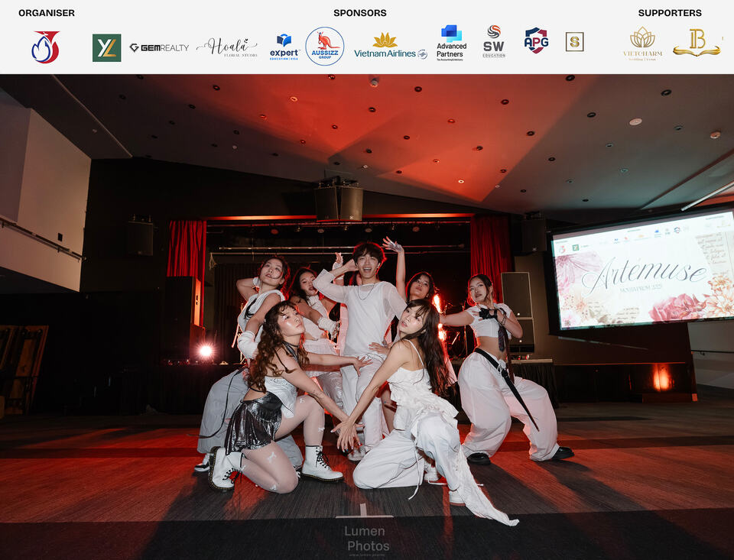Select the gold B supporter logo
The height and width of the screenshot is (560, 734).
697,42
